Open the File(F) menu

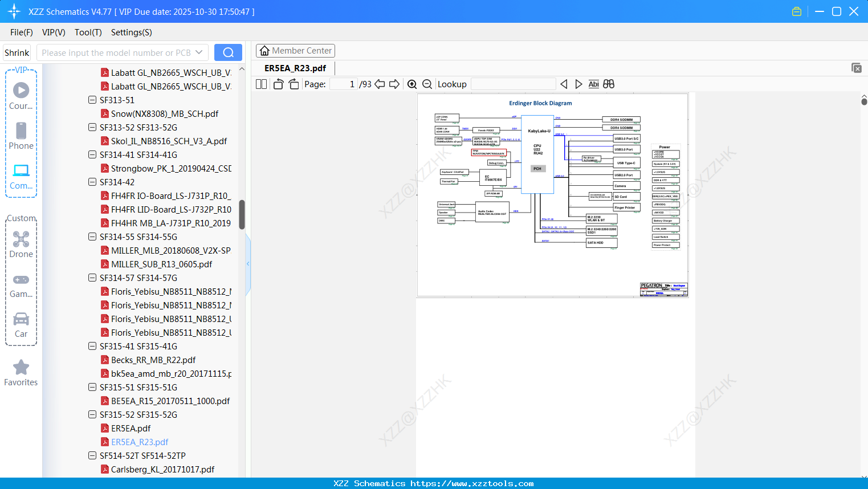[22, 32]
